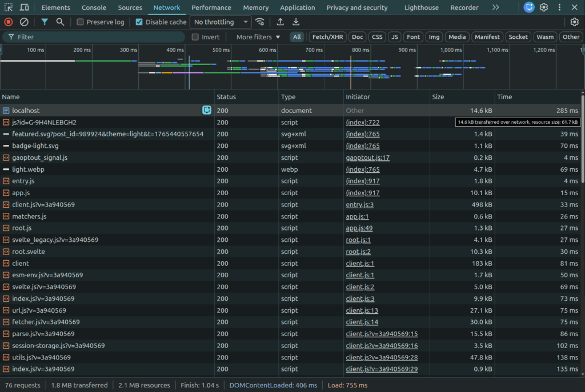Open the Lighthouse panel

(421, 7)
